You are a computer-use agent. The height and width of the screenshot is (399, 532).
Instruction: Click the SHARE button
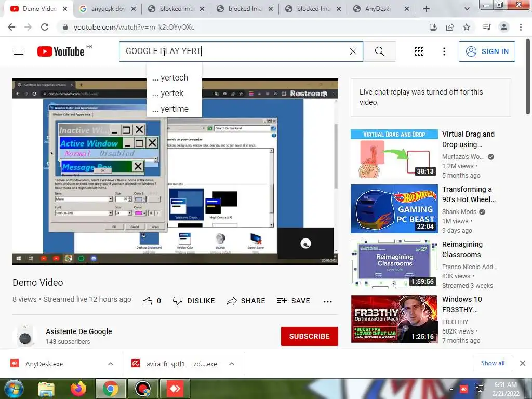[246, 301]
